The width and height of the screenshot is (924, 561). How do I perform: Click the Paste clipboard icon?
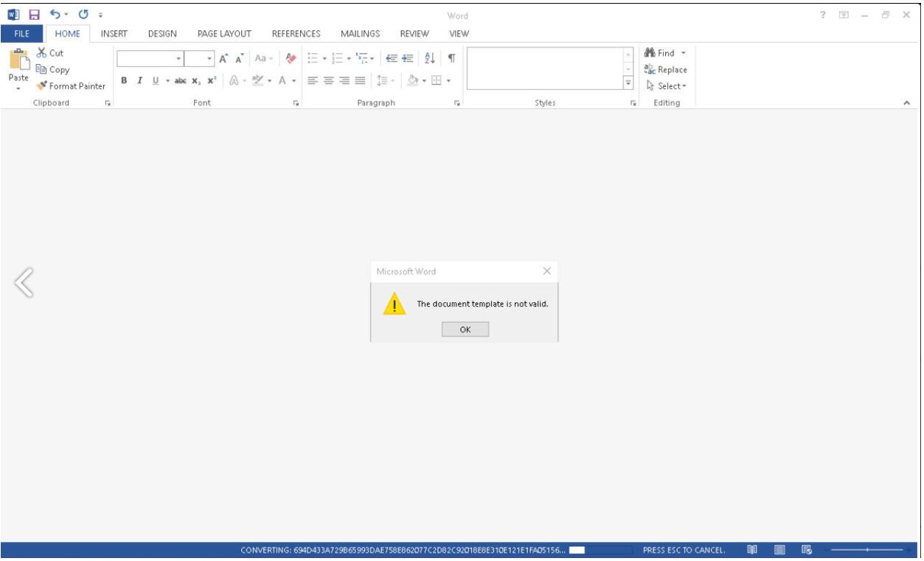18,60
